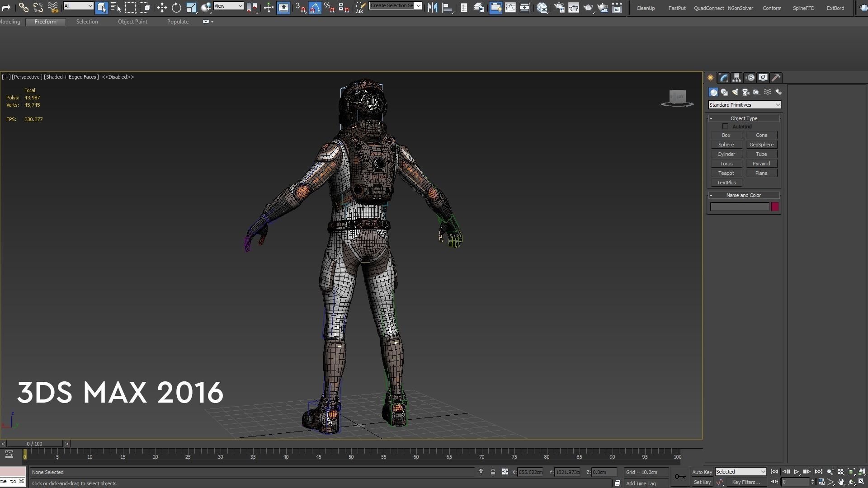Activate Select and Scale tool
This screenshot has width=868, height=488.
click(191, 8)
